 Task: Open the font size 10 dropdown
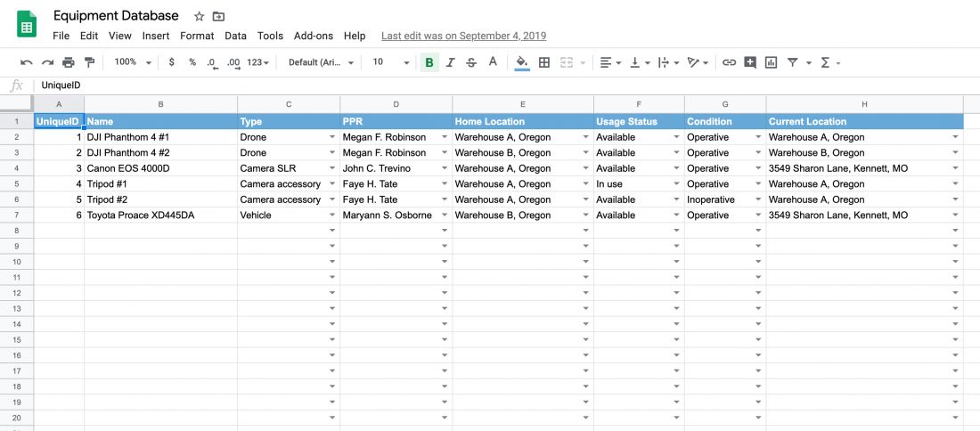(390, 62)
